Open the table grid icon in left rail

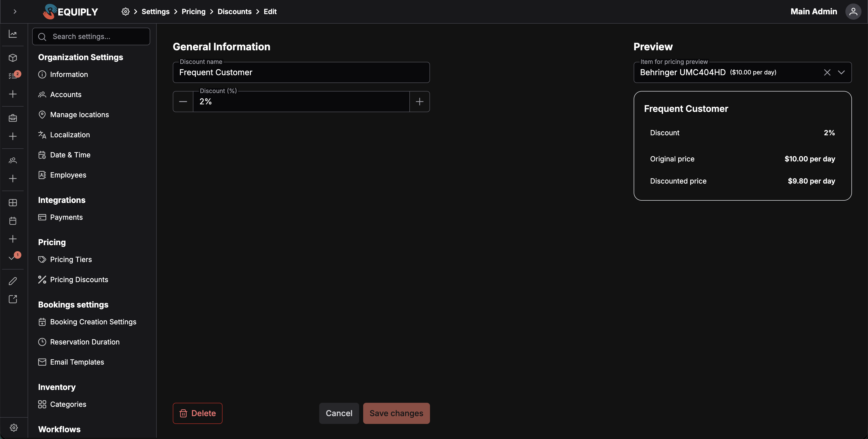pos(13,202)
